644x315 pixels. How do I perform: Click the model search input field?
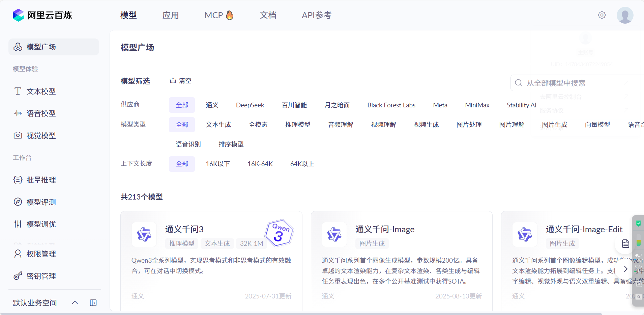[x=577, y=83]
